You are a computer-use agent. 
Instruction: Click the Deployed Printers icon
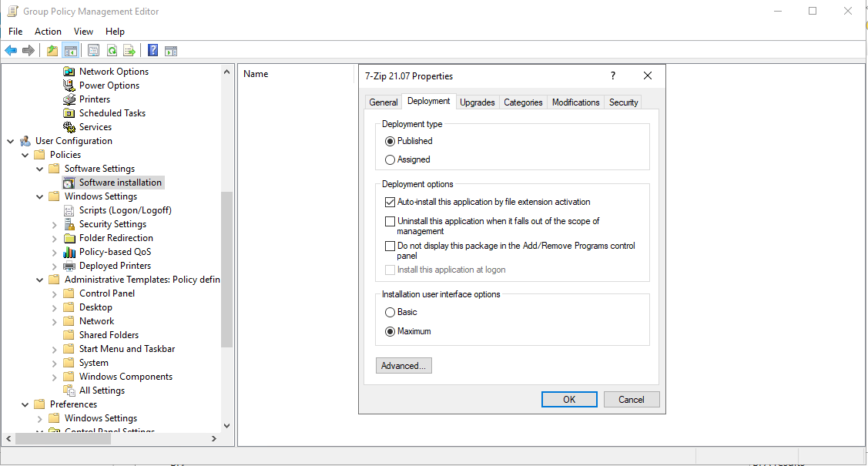tap(69, 266)
